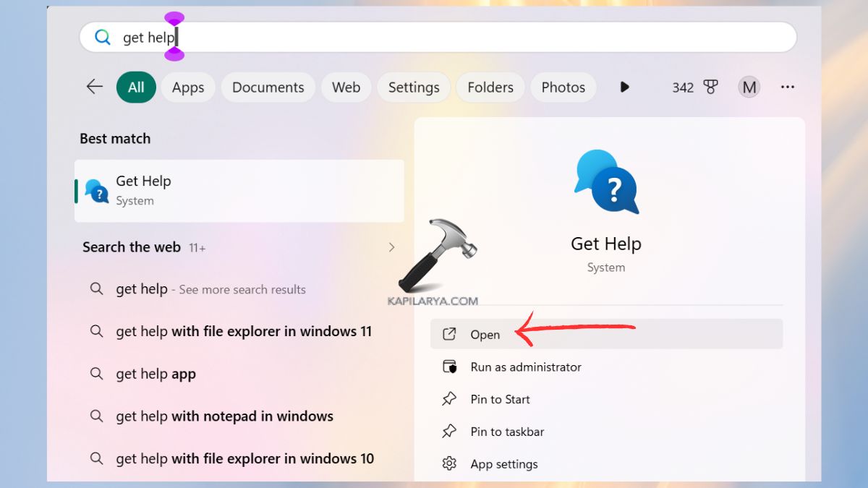Click the Run as administrator shield icon
Image resolution: width=868 pixels, height=488 pixels.
449,367
